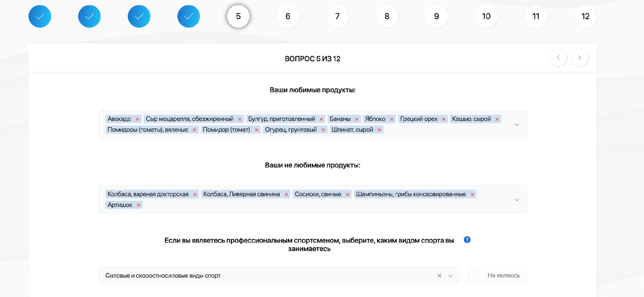Jump to step 6

coord(288,16)
